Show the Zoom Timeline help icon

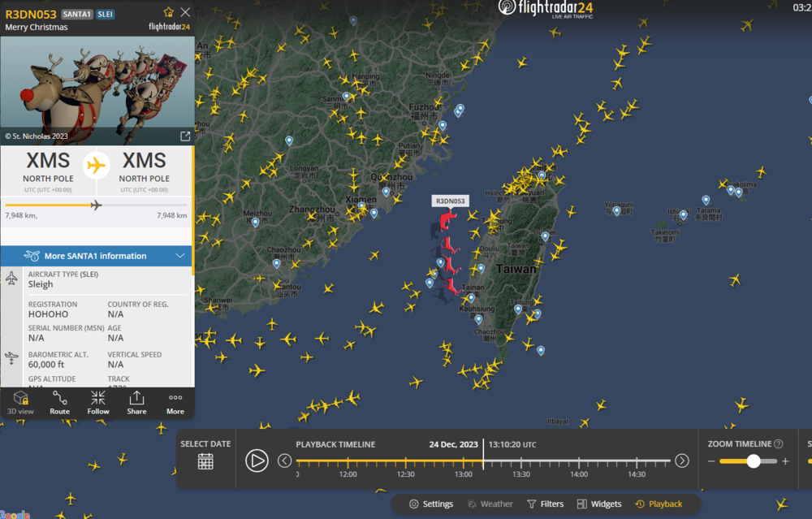coord(779,444)
